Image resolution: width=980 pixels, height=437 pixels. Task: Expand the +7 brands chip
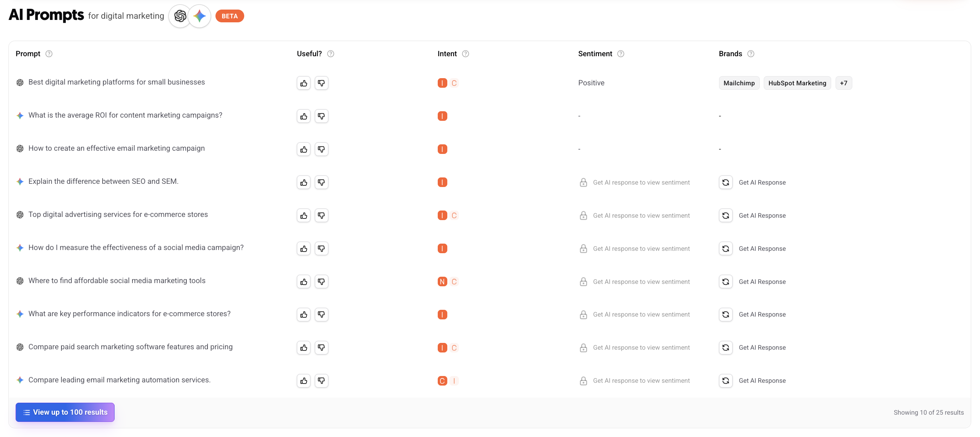coord(844,83)
